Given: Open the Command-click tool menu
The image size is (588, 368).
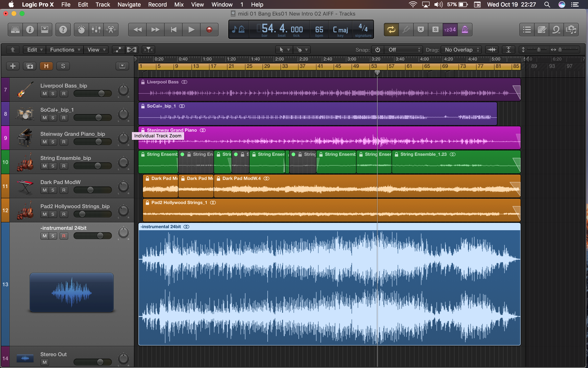Looking at the screenshot, I should [x=302, y=50].
